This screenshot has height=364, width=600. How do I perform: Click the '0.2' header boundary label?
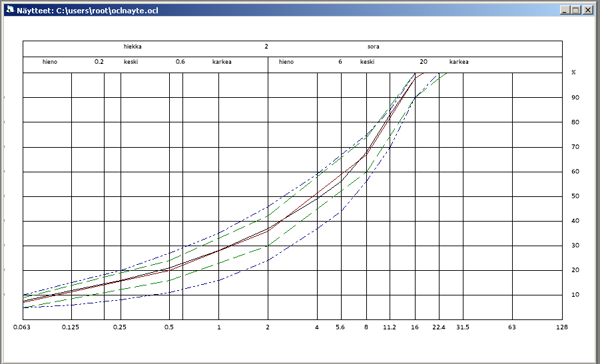pyautogui.click(x=99, y=62)
